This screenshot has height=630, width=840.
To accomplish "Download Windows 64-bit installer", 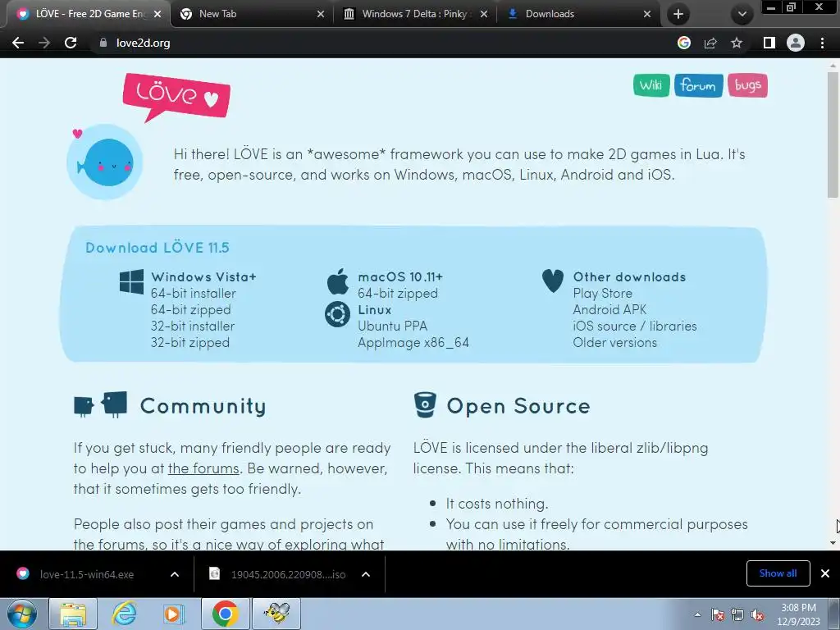I will (193, 294).
